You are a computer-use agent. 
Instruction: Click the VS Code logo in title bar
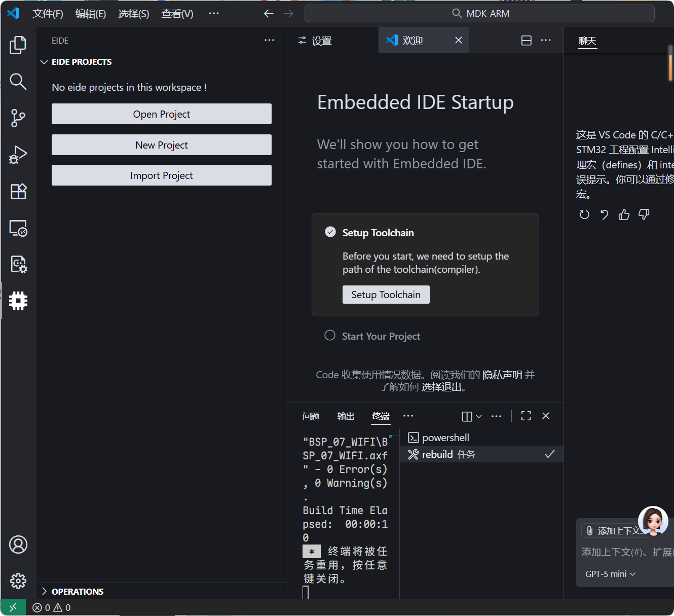click(13, 13)
